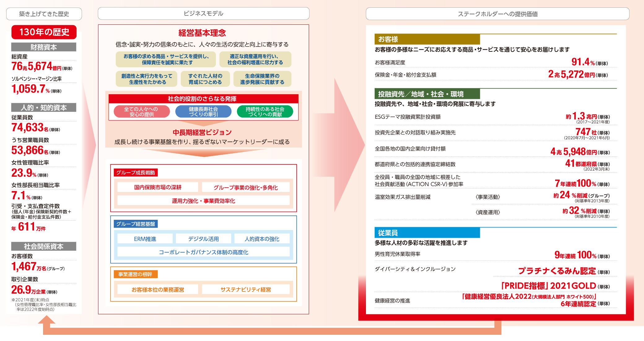Viewport: 644px width, 341px height.
Task: Click the 生命保険業界の進歩発展に貢献する box
Action: tap(262, 79)
